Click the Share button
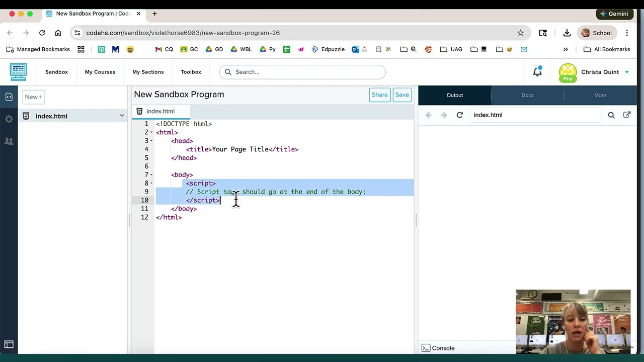 (379, 95)
